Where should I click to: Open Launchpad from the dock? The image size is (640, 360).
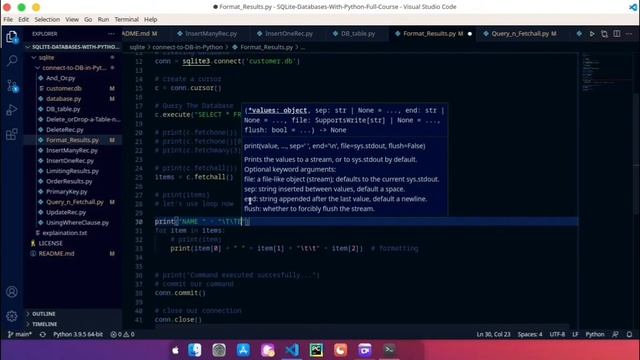pos(219,350)
